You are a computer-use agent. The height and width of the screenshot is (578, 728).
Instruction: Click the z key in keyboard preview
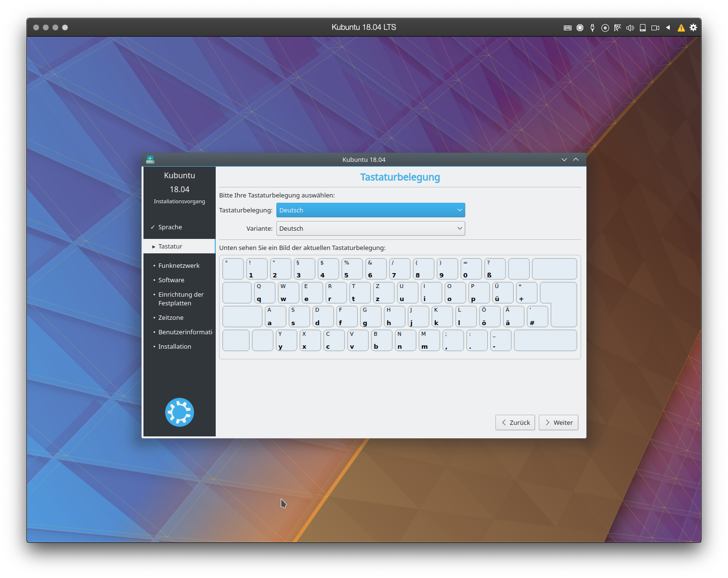pyautogui.click(x=384, y=292)
